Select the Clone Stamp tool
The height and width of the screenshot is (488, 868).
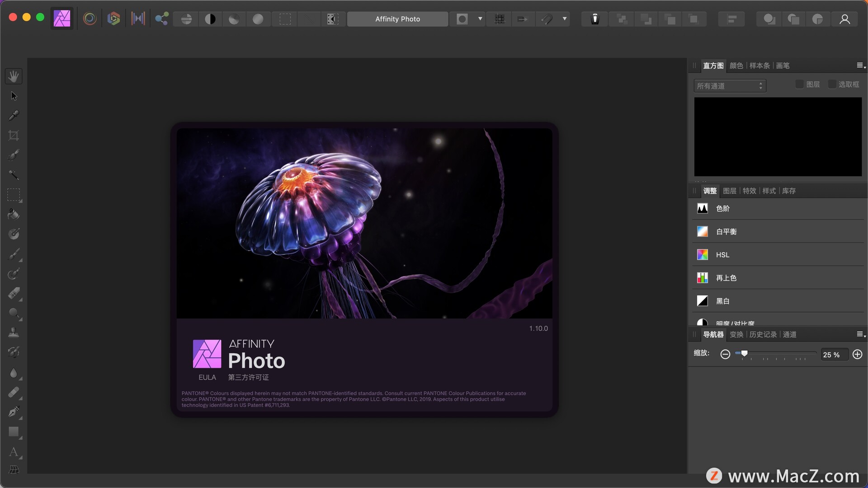pos(14,333)
